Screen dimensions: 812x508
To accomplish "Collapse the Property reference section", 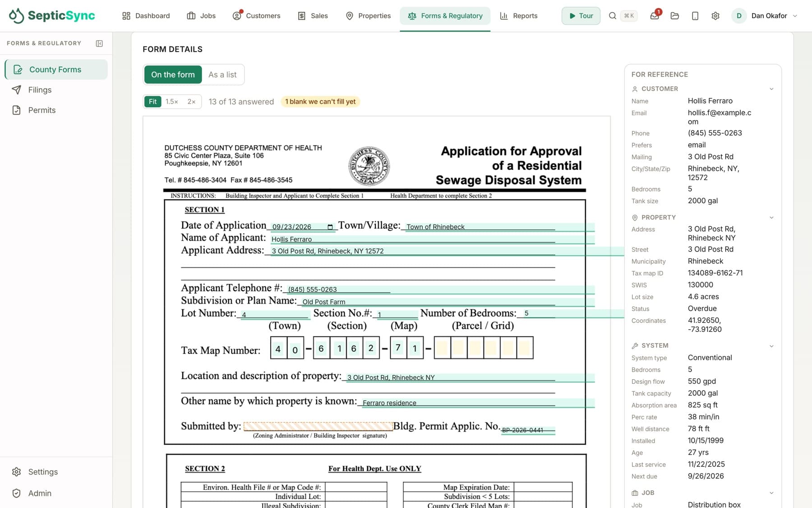I will coord(771,218).
